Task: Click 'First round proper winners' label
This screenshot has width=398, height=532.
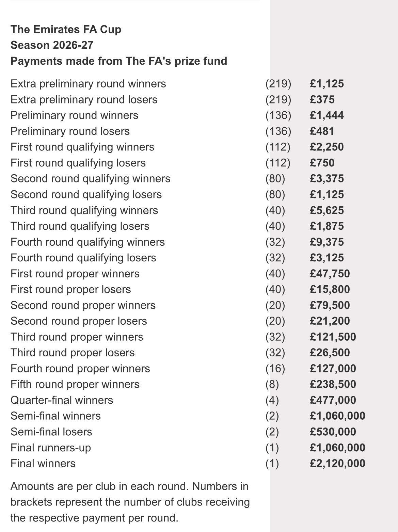Action: 75,274
